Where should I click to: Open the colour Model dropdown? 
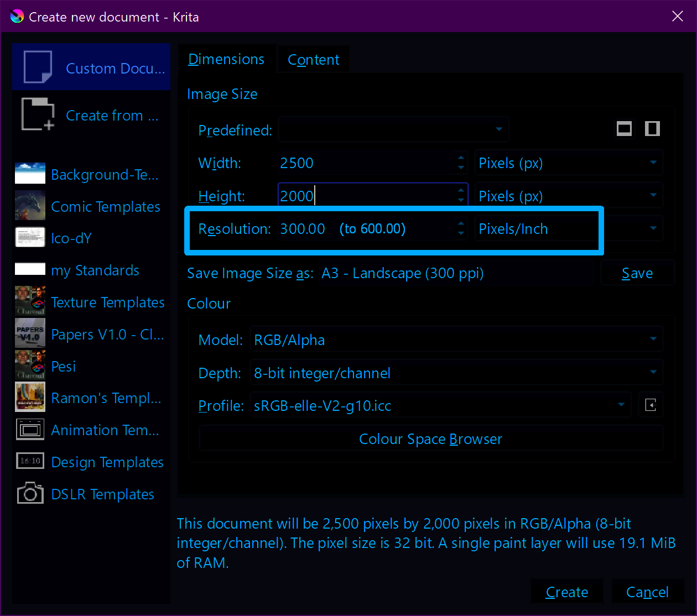pos(455,340)
